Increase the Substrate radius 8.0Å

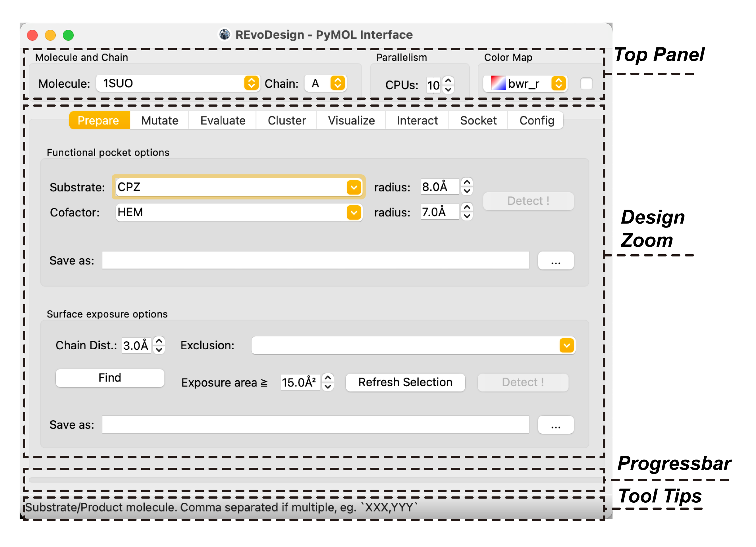pos(467,182)
